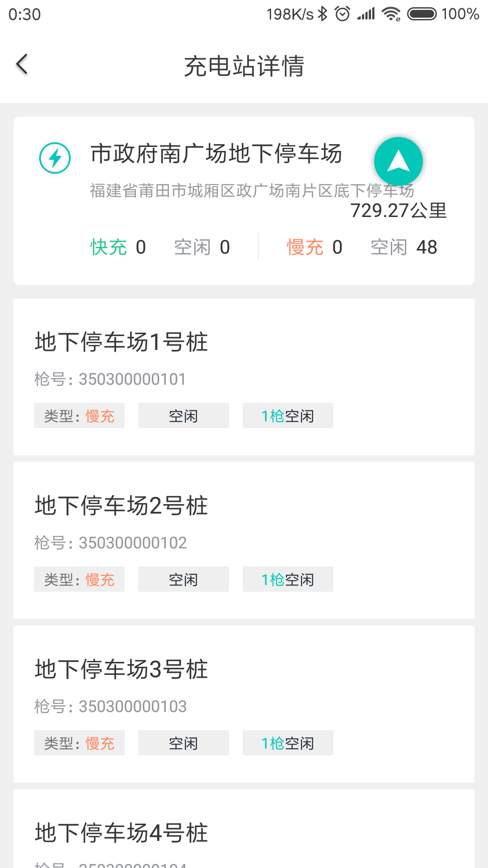Open the 地下停车场1号桩 charger entry

click(x=121, y=342)
